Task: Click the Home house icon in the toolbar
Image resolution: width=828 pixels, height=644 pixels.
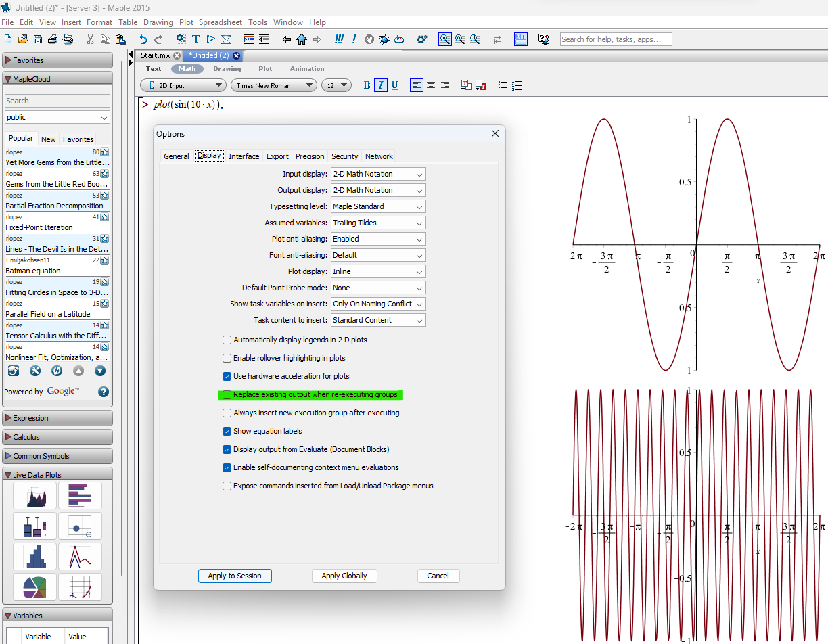Action: click(x=302, y=39)
